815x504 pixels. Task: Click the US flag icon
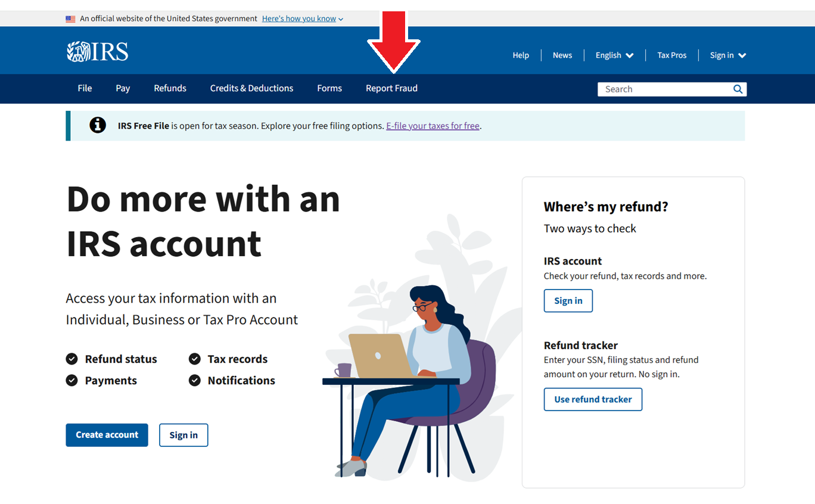[x=70, y=19]
